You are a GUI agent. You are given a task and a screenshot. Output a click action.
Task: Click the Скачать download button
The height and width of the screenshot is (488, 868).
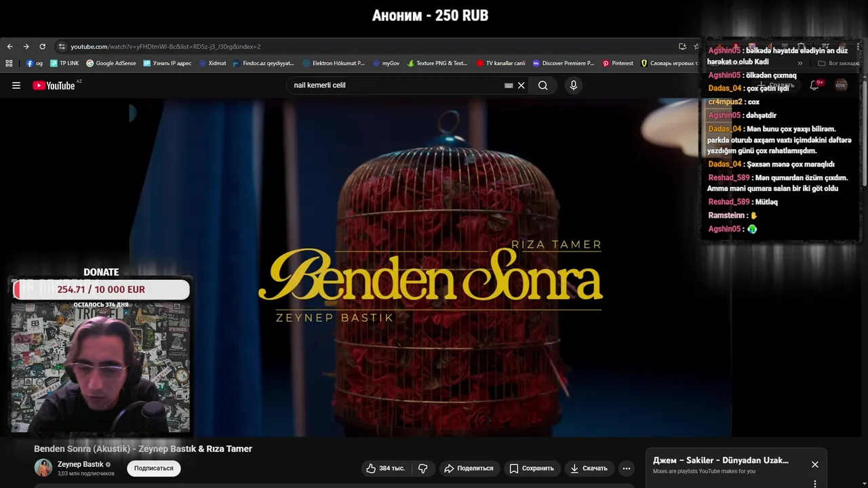click(x=589, y=468)
